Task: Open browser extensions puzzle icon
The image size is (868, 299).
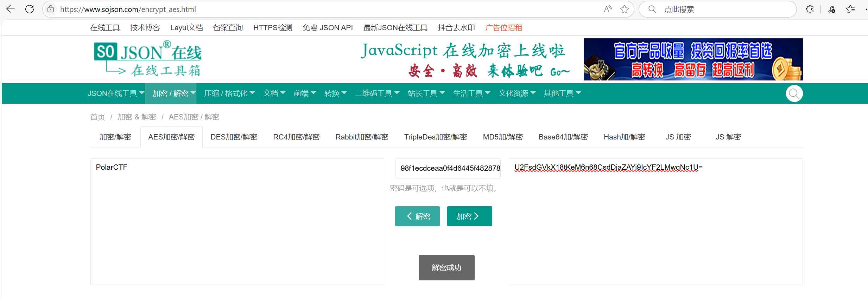Action: click(x=810, y=9)
